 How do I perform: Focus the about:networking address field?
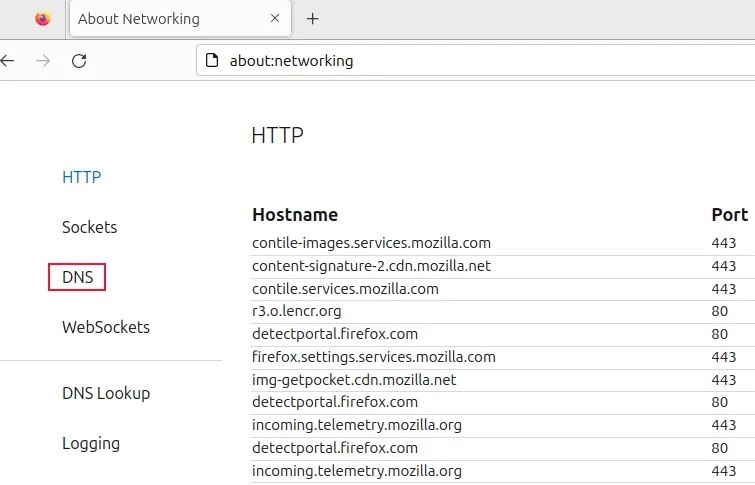pos(450,60)
